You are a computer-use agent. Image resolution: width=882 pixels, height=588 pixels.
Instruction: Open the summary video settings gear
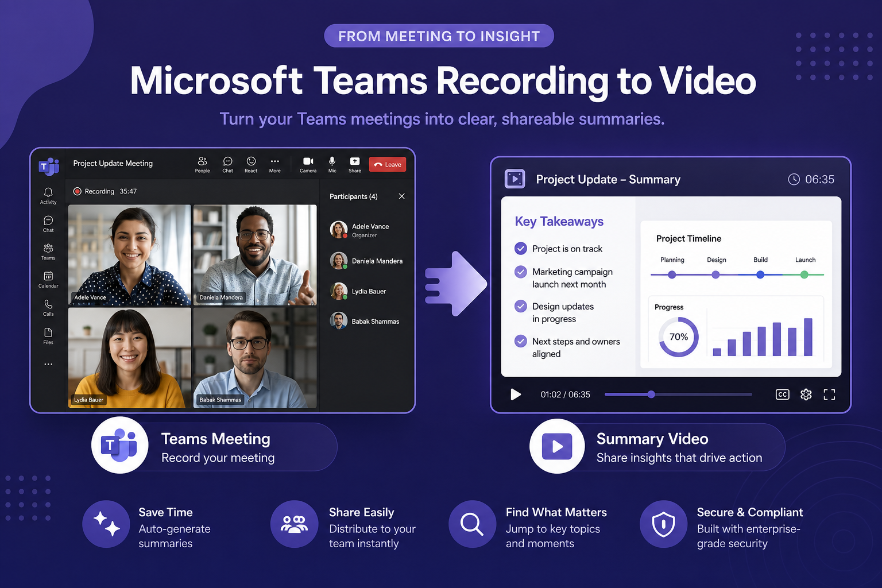click(x=806, y=394)
